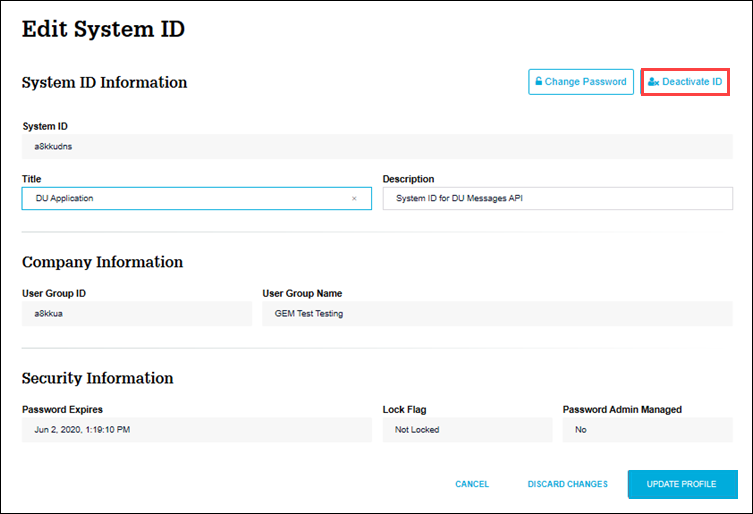Click the Password Expires label
The height and width of the screenshot is (514, 753).
pos(62,410)
